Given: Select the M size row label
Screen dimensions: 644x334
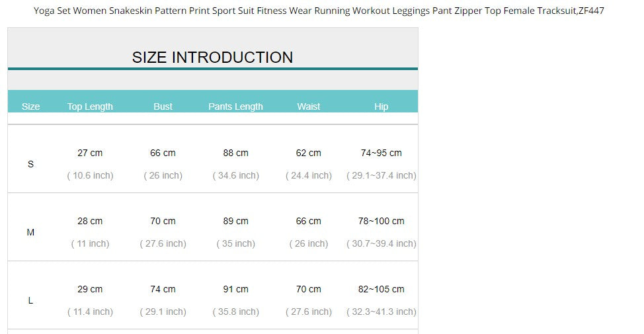Looking at the screenshot, I should pyautogui.click(x=30, y=232).
